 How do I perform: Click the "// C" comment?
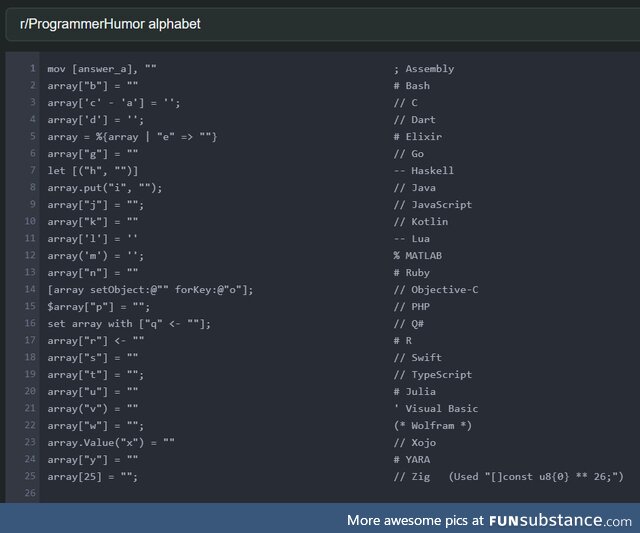[406, 103]
